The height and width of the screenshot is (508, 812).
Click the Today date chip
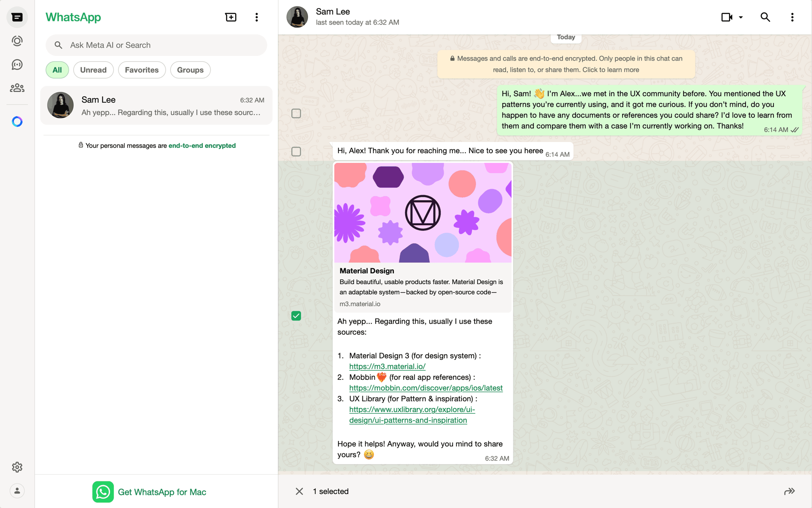coord(566,37)
